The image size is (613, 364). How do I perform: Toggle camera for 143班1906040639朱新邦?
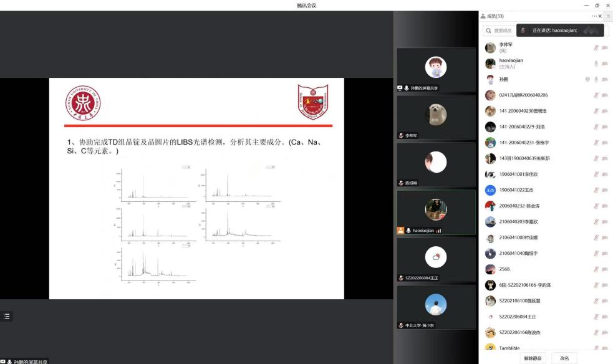click(x=605, y=158)
